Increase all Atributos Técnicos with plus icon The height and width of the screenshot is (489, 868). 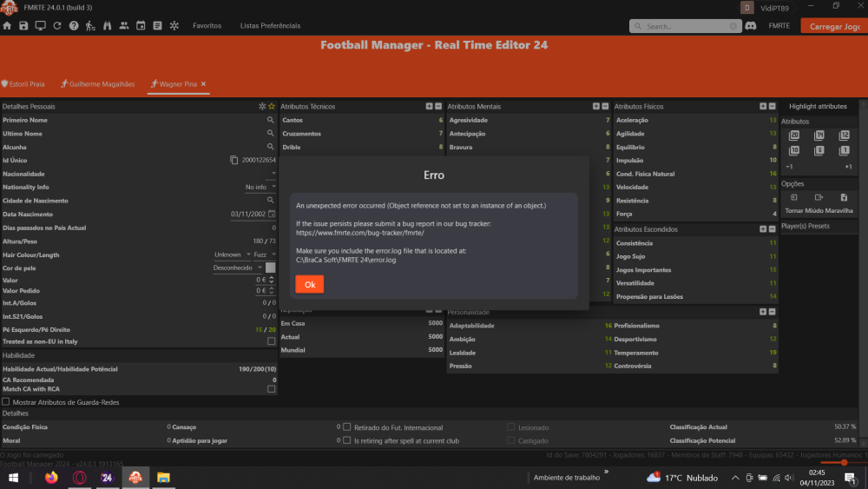[429, 106]
